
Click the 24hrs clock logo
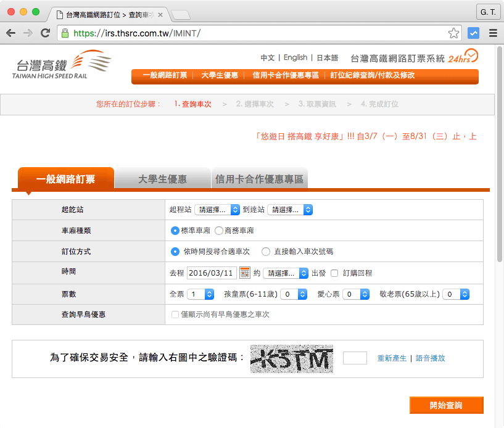(x=463, y=57)
